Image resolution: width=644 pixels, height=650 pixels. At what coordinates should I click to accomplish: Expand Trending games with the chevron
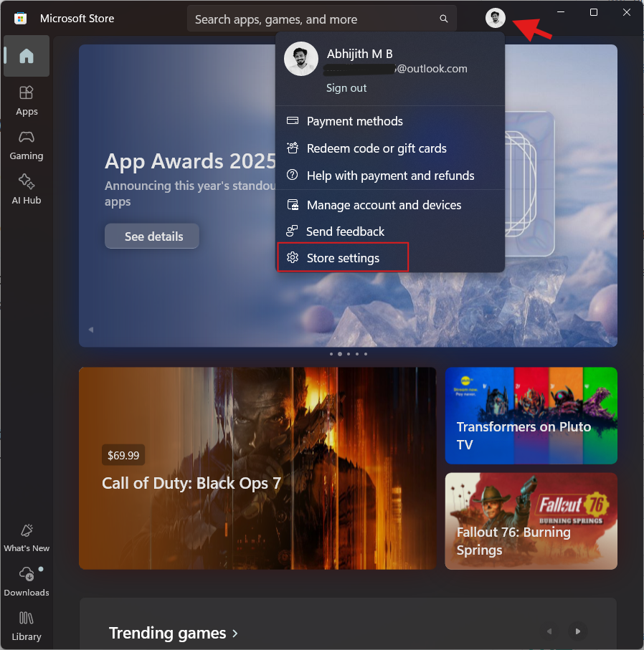point(235,634)
